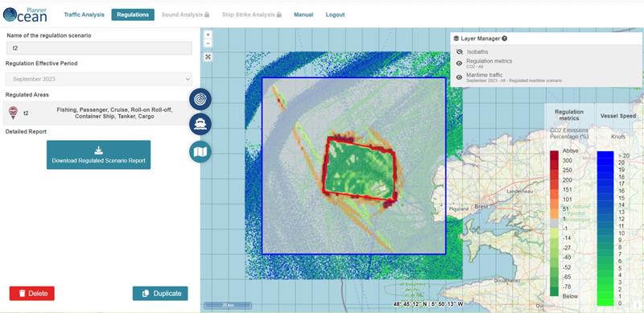This screenshot has height=313, width=644.
Task: Click the vessel speed knots color bar
Action: click(x=605, y=229)
